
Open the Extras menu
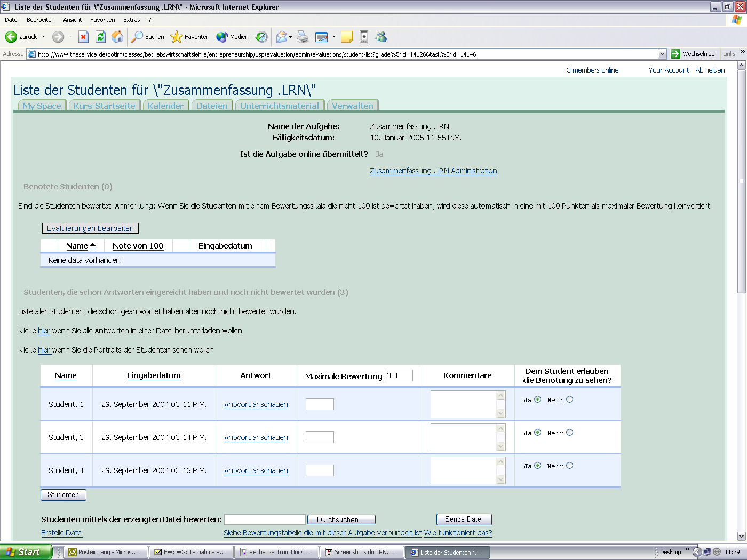[x=131, y=19]
